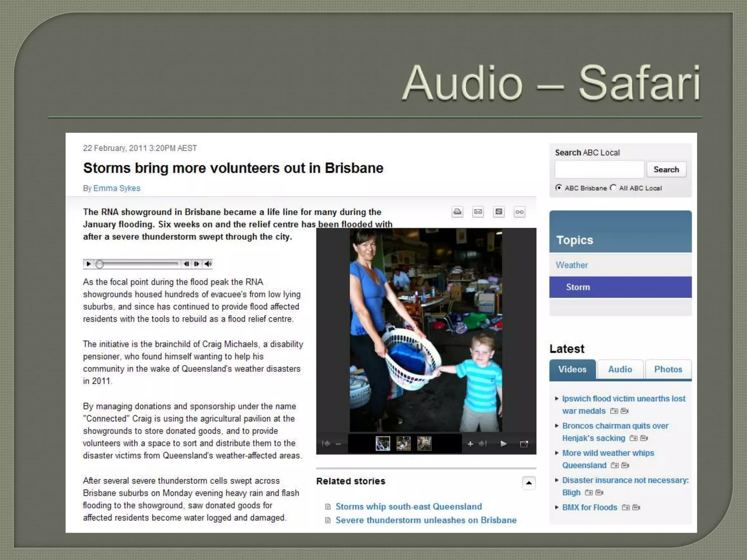Click the email article envelope icon
Screen dimensions: 747x560
pos(478,212)
